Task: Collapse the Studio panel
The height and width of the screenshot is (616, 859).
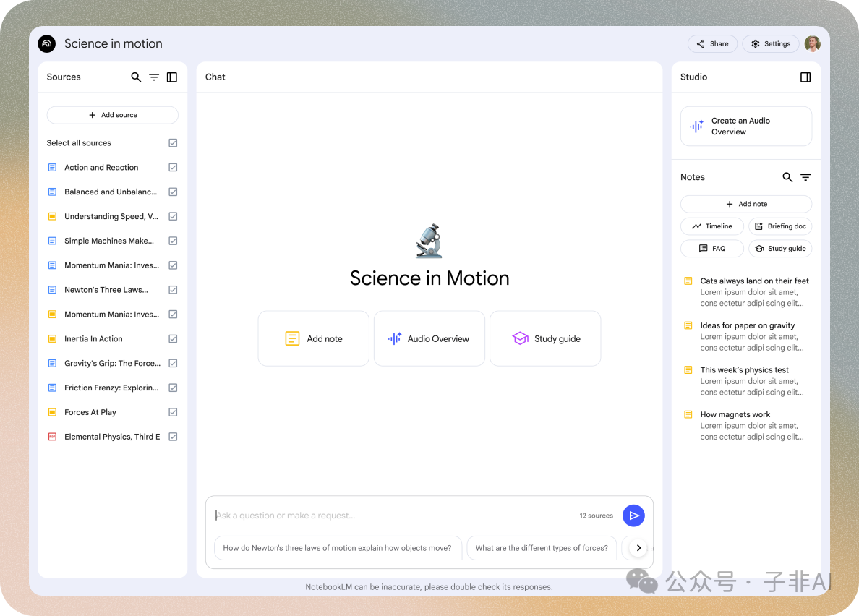Action: coord(805,77)
